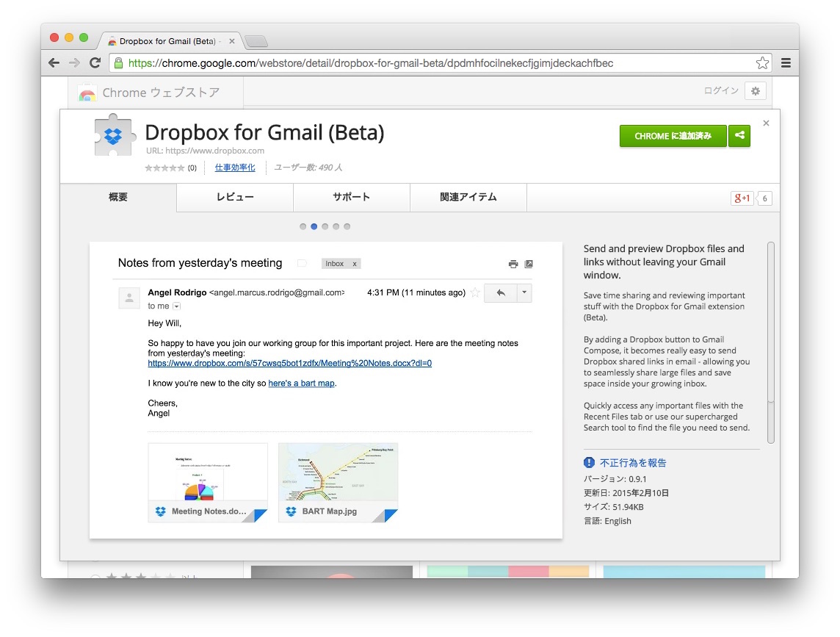
Task: Open the BART Map.jpg attachment thumbnail
Action: 338,483
